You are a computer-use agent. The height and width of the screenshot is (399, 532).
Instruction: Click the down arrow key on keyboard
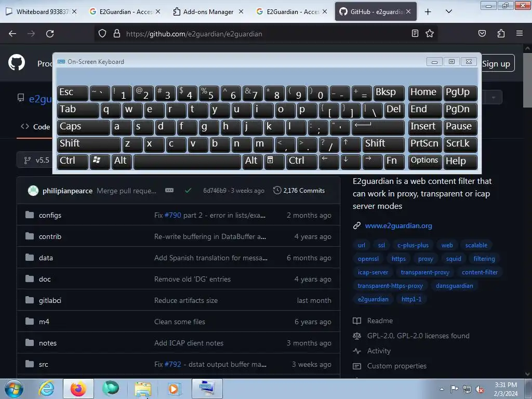point(350,162)
